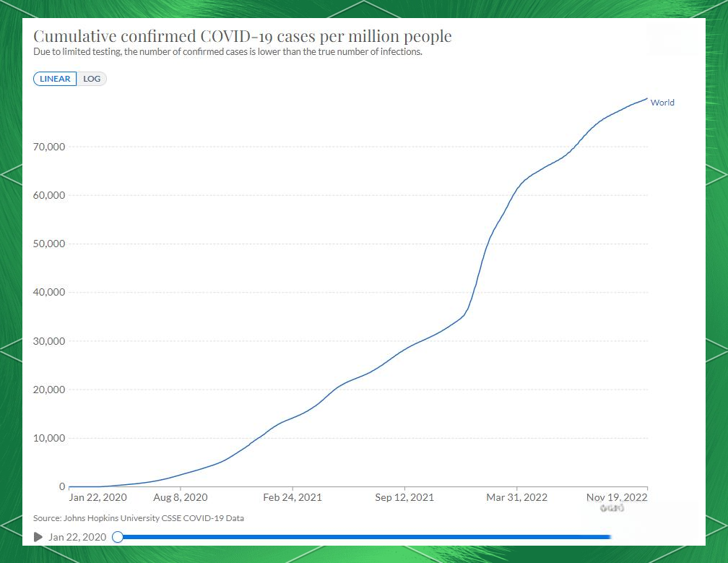Select the World series label
Viewport: 728px width, 563px height.
[x=662, y=103]
